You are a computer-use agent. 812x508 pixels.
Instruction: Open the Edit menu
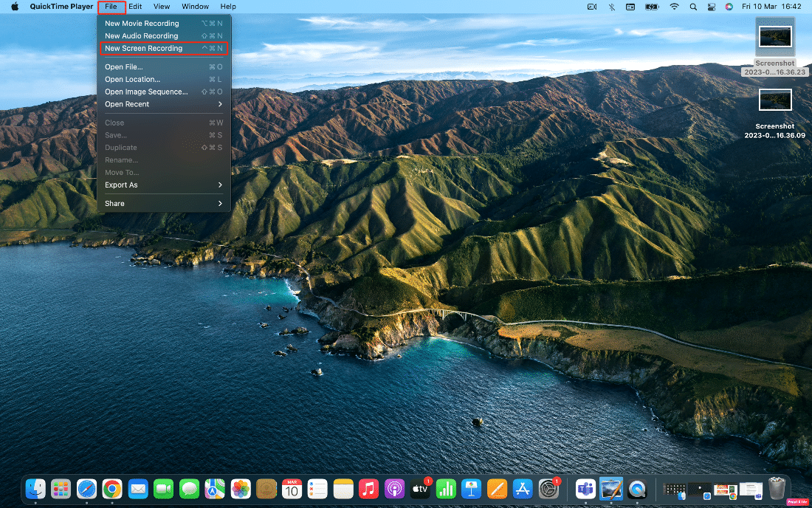click(x=135, y=7)
